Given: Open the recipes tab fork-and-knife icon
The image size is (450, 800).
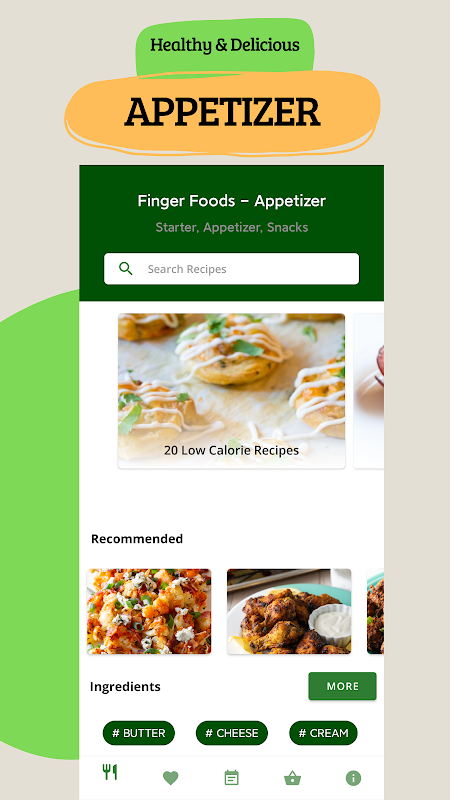Looking at the screenshot, I should (x=110, y=772).
